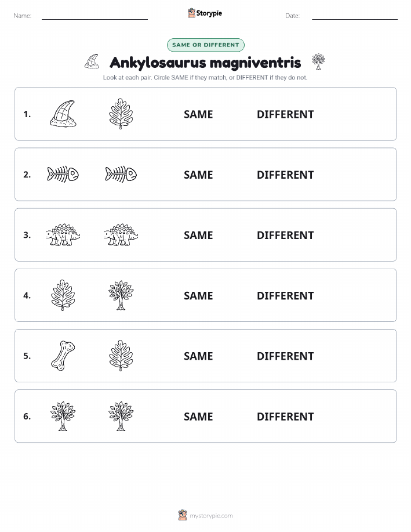Click the bone icon in row 5
This screenshot has height=532, width=411.
point(63,356)
